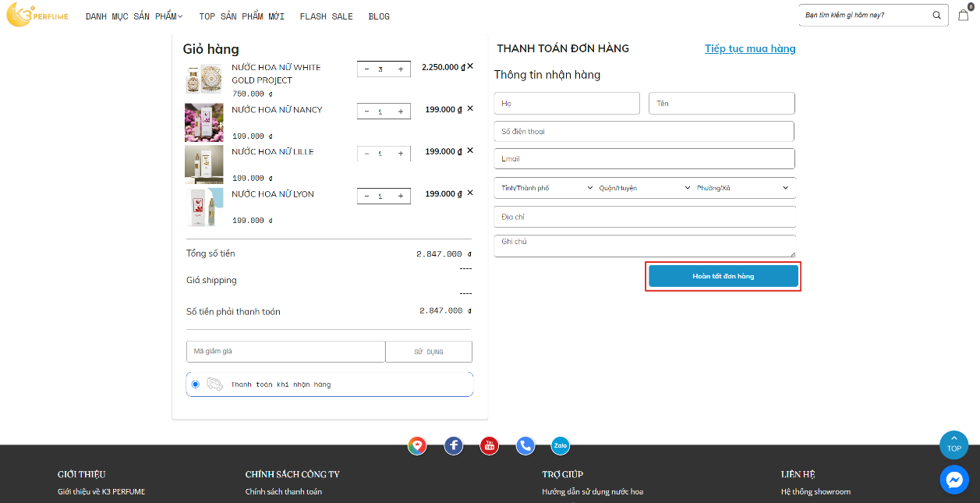Click the 'Hoàn tất đơn hàng' button
980x503 pixels.
pyautogui.click(x=723, y=276)
